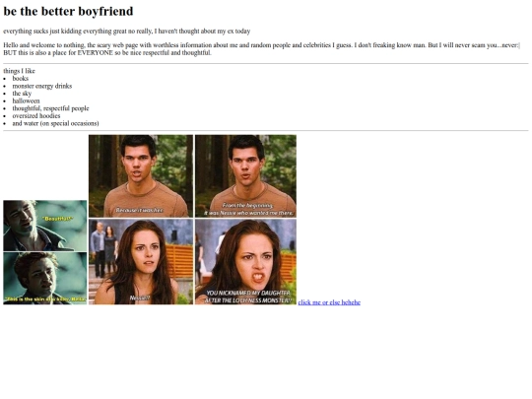Click the 'everything sucks just kidding' tagline
The width and height of the screenshot is (532, 399).
pyautogui.click(x=126, y=32)
